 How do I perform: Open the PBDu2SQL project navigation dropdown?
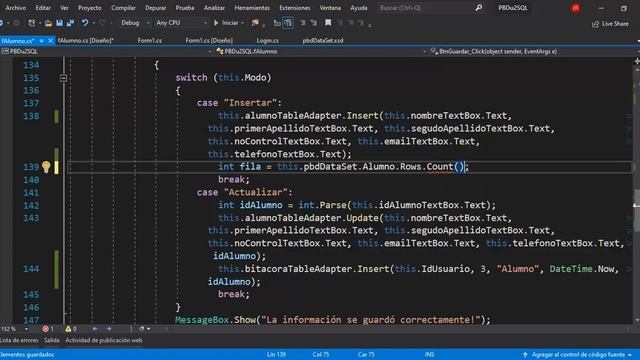click(106, 51)
